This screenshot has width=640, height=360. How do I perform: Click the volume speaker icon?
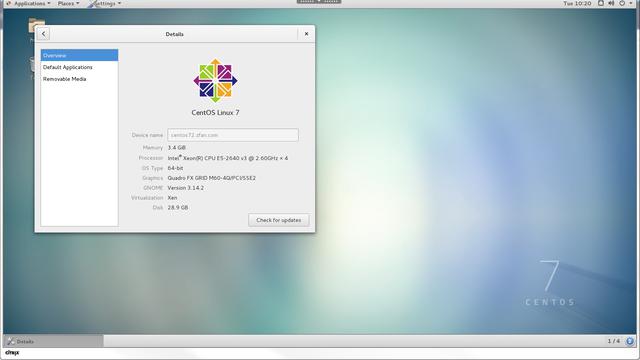611,3
